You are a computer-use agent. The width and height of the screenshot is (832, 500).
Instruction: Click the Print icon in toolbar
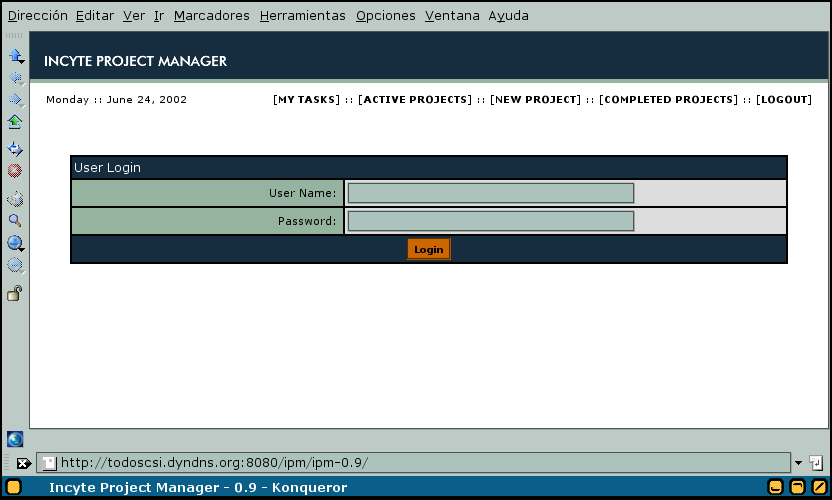15,199
